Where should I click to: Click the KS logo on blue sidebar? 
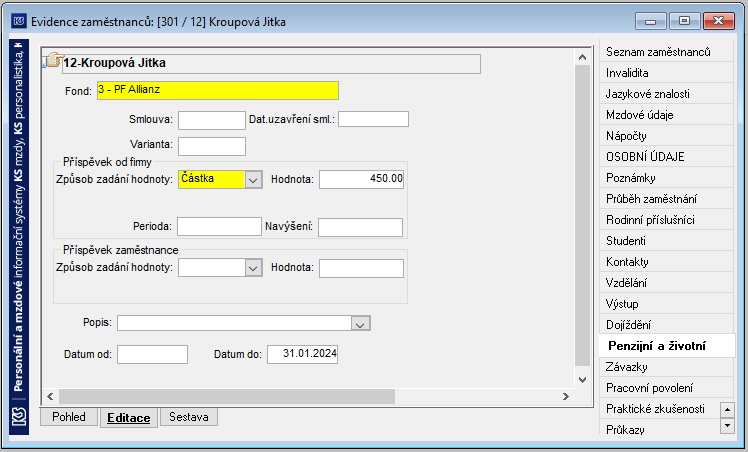tap(19, 416)
